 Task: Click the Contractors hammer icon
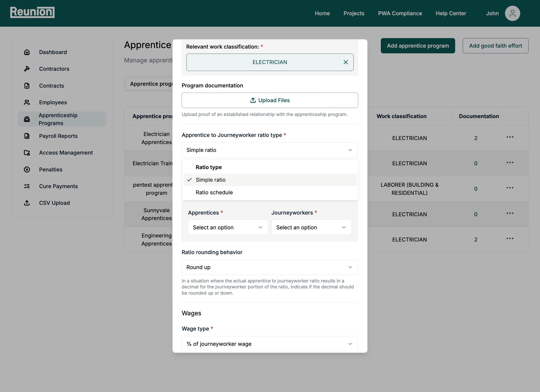tap(27, 69)
